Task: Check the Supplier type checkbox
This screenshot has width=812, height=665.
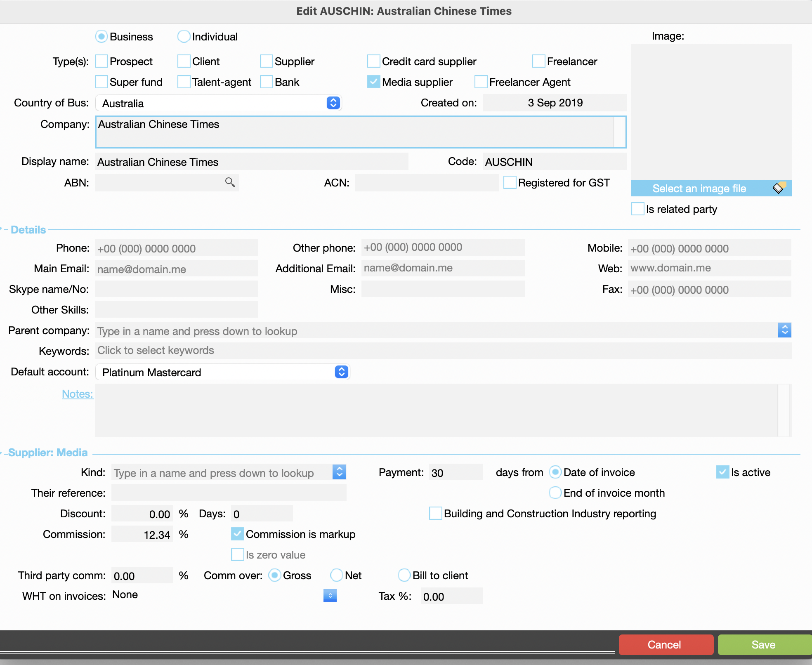Action: 267,61
